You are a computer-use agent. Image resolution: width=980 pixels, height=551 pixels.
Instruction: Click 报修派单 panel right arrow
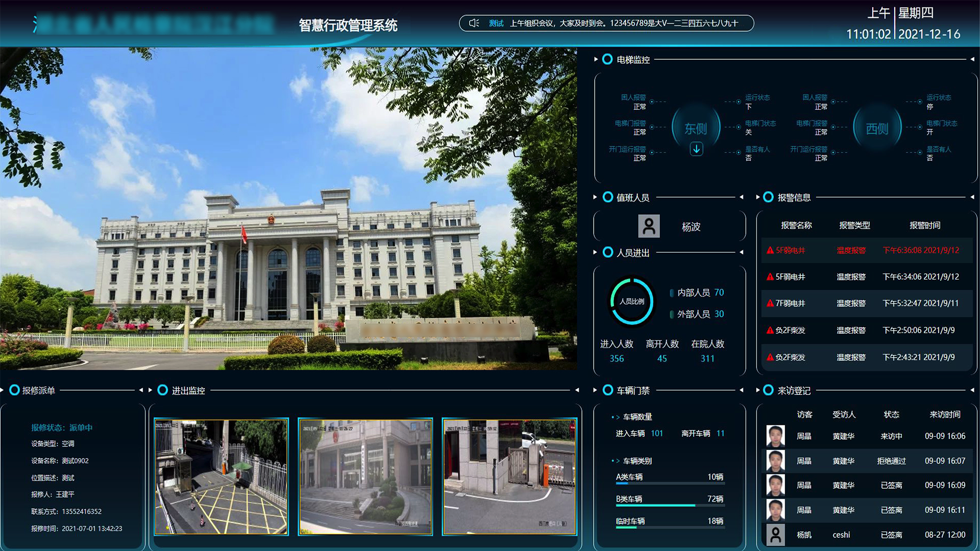click(141, 390)
